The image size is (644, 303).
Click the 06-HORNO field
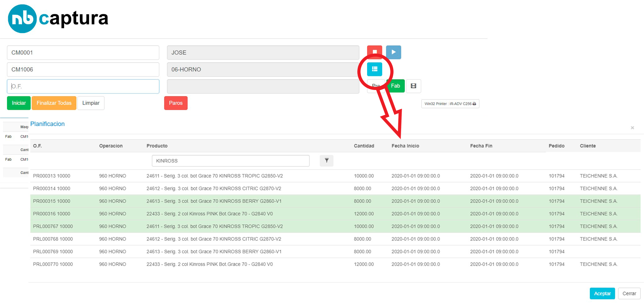pyautogui.click(x=263, y=70)
